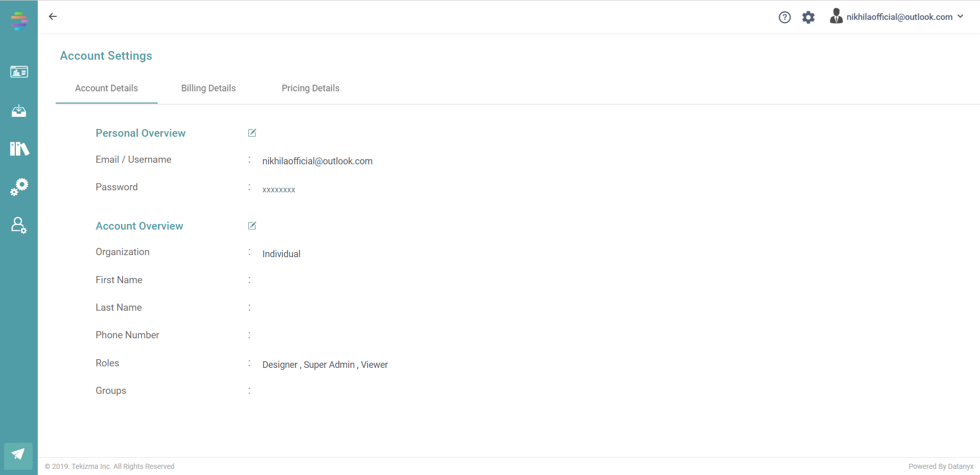Click the Powered By Datanyx footer text
This screenshot has height=475, width=980.
(x=941, y=466)
